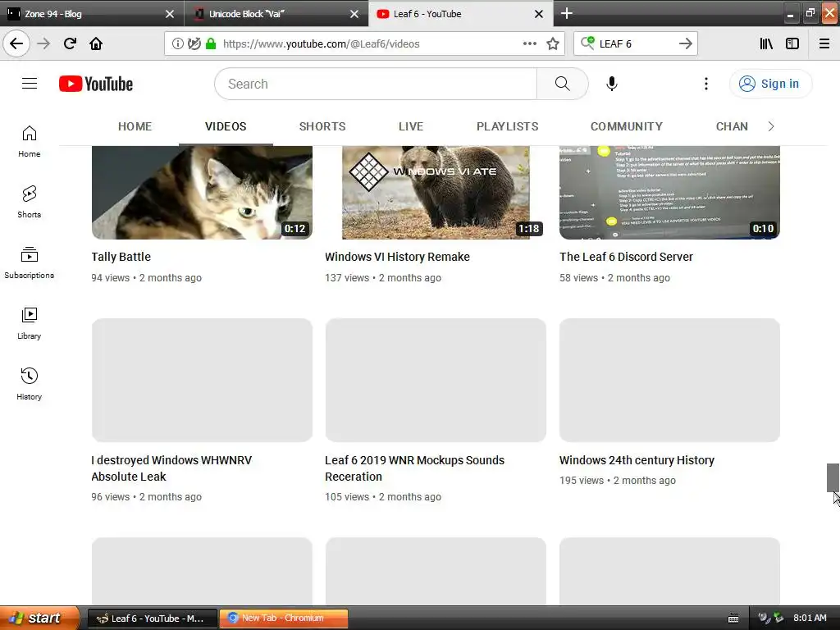
Task: Open Tally Battle video title
Action: click(121, 257)
